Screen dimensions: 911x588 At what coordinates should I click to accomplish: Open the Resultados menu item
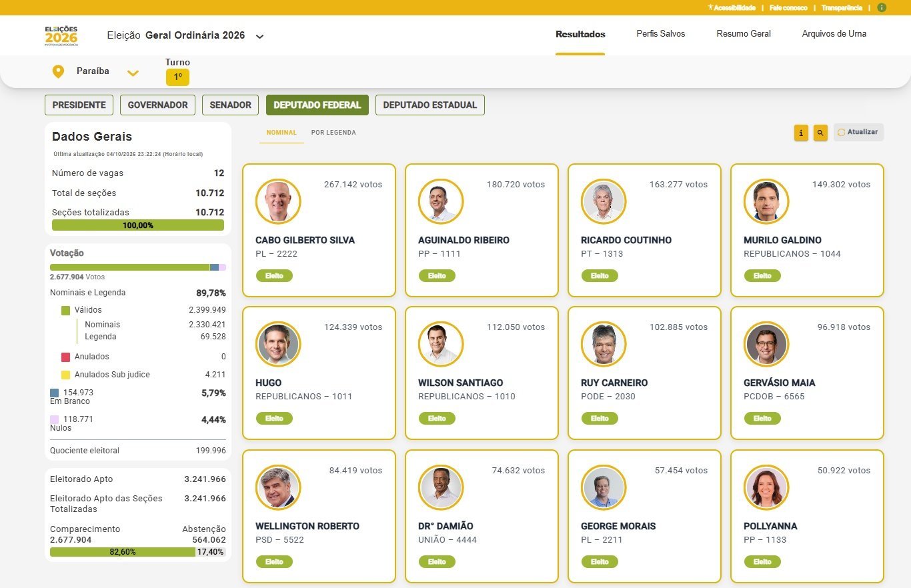(x=580, y=34)
